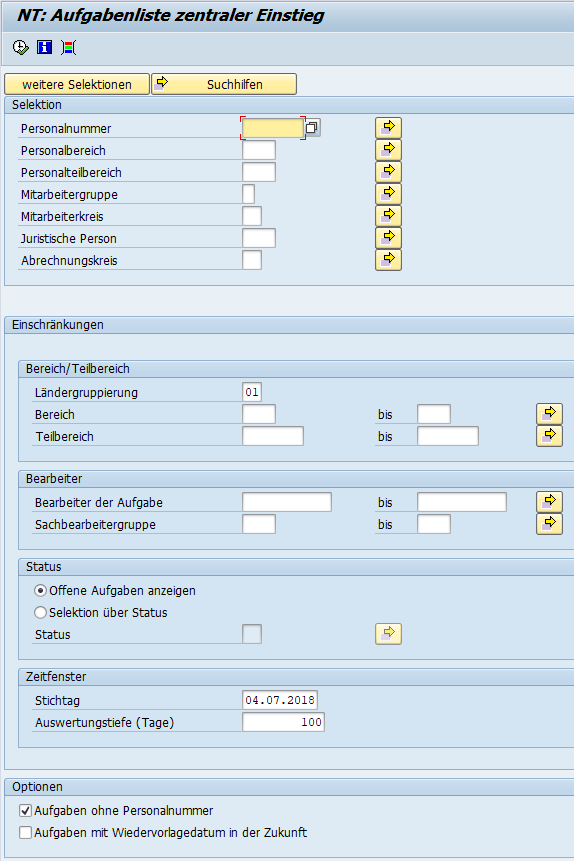Select Selektion über Status radio button

click(40, 613)
